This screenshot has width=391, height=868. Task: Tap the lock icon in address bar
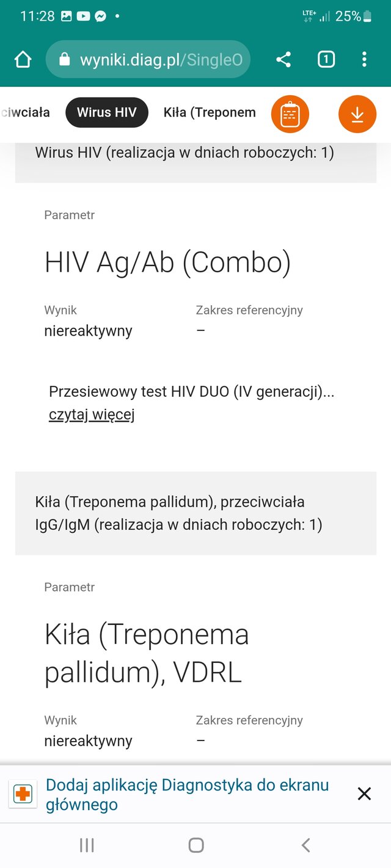click(64, 60)
